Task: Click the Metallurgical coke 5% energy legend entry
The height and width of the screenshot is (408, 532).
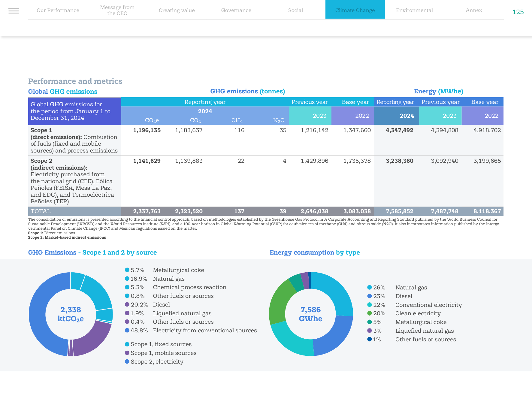Action: (x=407, y=322)
